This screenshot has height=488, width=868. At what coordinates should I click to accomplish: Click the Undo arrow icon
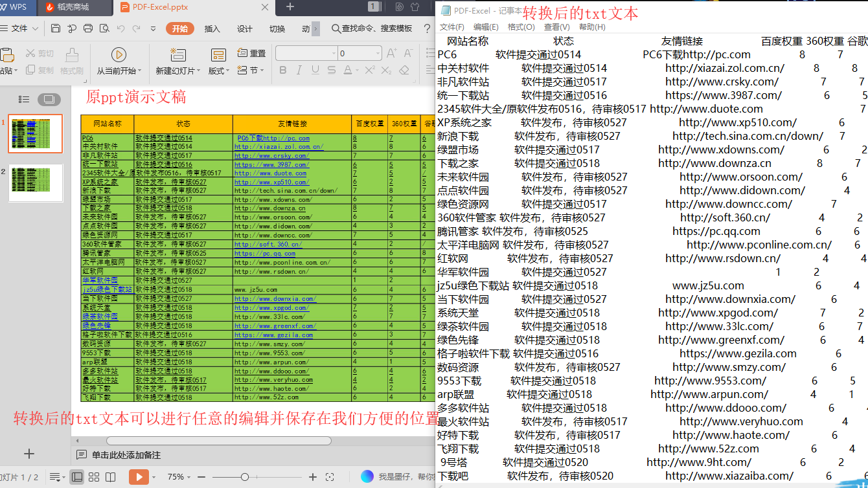click(120, 28)
